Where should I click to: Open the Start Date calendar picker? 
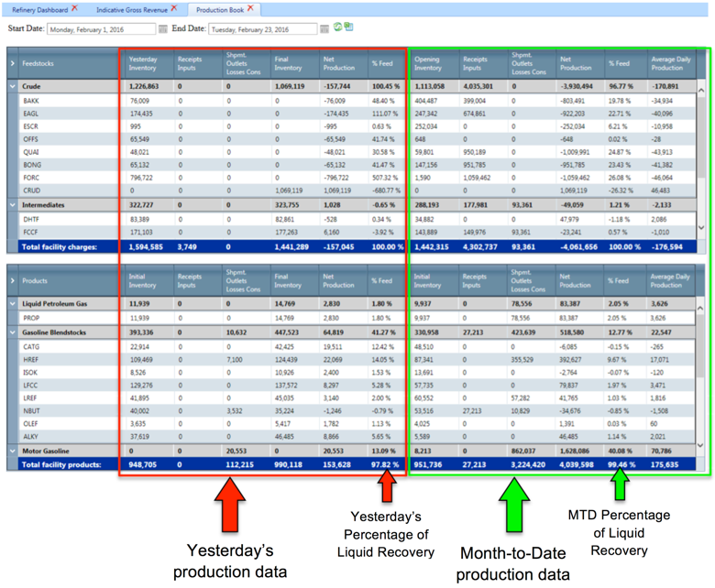tap(162, 29)
